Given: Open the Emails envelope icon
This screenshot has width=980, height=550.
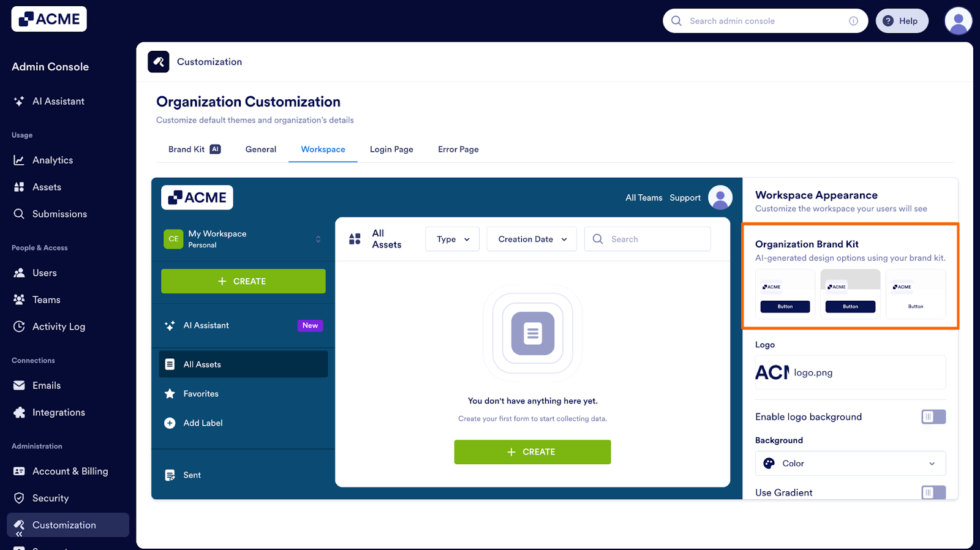Looking at the screenshot, I should coord(19,385).
